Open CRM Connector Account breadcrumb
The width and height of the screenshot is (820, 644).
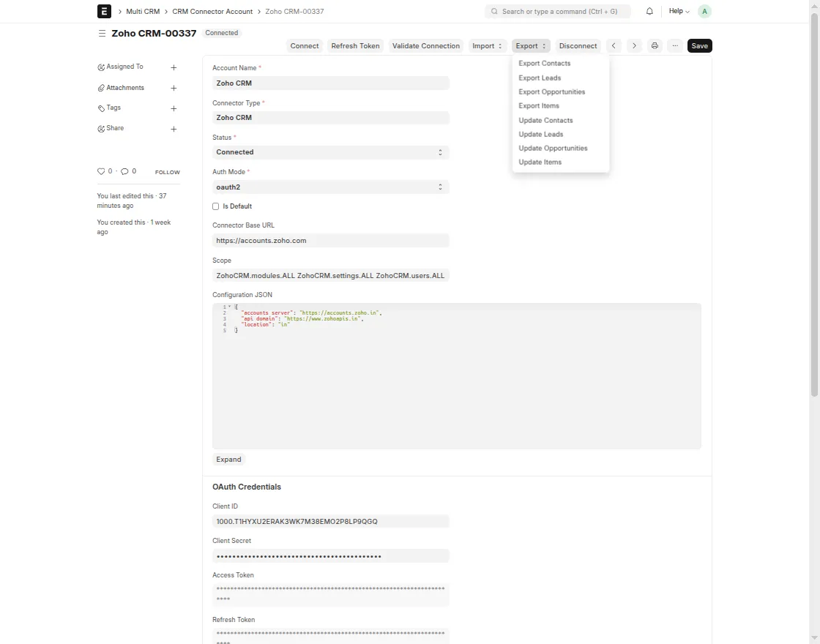(212, 11)
